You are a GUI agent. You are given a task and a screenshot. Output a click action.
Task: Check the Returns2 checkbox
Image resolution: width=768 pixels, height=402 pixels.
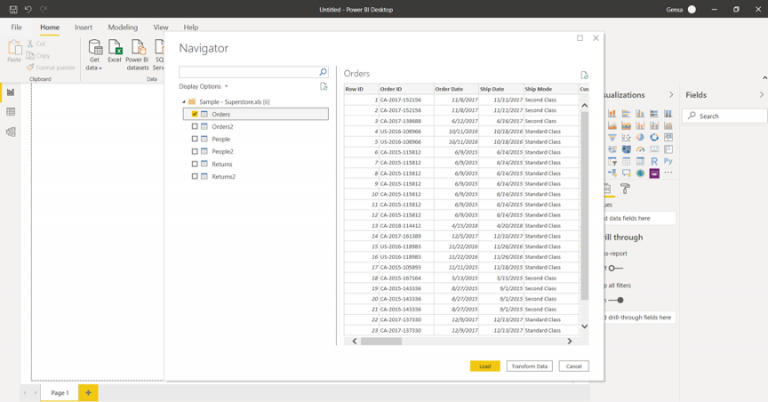pyautogui.click(x=194, y=176)
